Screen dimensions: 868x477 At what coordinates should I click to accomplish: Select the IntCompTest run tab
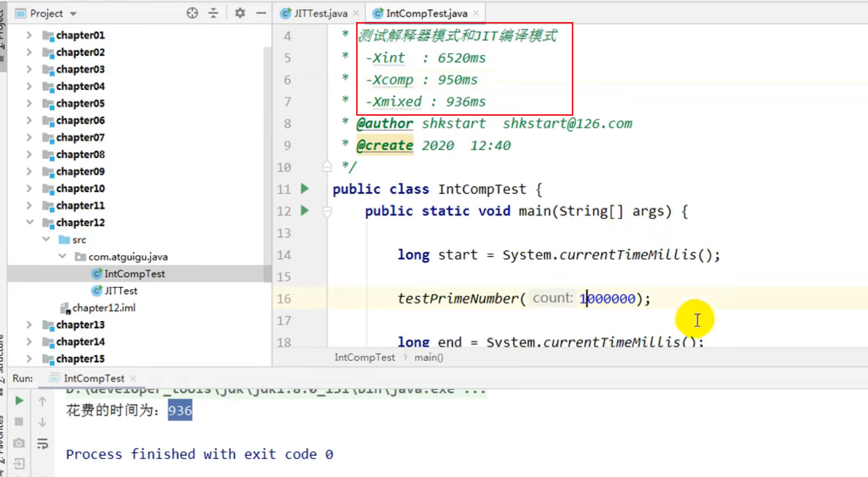click(x=94, y=378)
